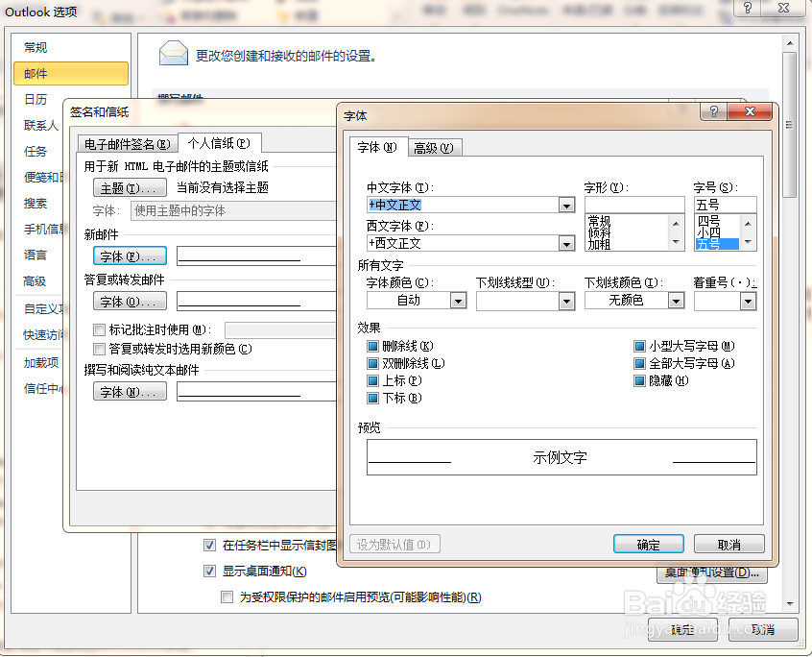
Task: Click the help question mark in Font dialog
Action: tap(713, 111)
